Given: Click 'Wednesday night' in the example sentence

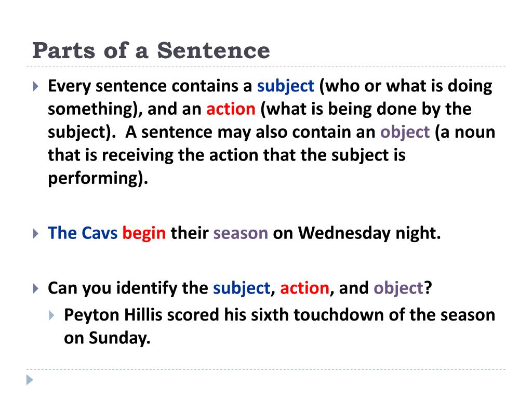Looking at the screenshot, I should (x=369, y=234).
